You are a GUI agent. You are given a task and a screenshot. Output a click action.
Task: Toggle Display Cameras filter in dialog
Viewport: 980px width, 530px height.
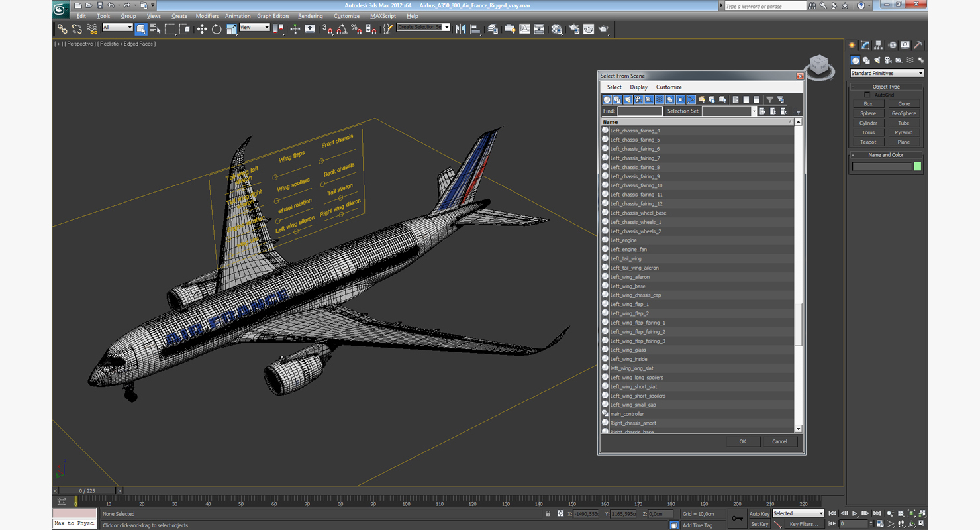[x=638, y=99]
